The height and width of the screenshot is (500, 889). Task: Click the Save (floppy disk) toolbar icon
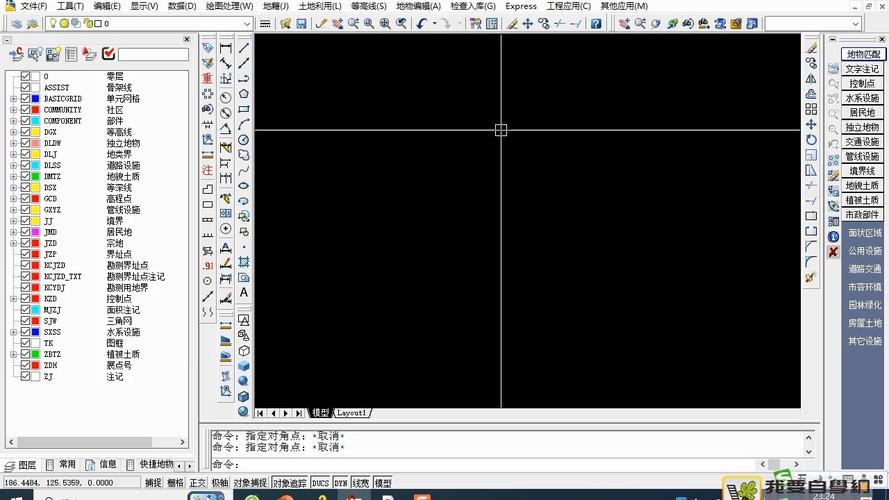[301, 23]
